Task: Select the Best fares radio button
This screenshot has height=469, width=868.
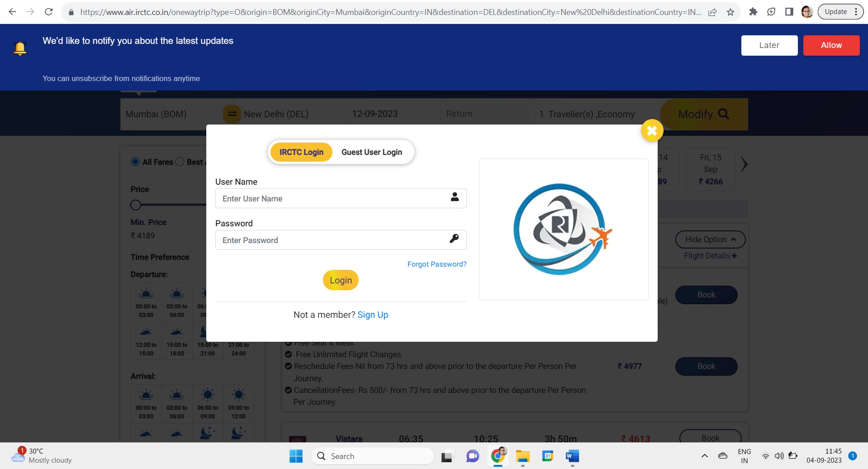Action: click(x=180, y=162)
